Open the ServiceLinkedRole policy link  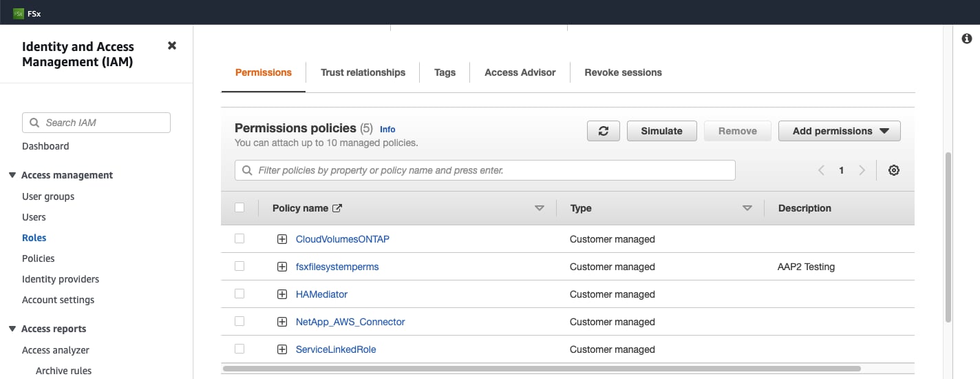coord(336,349)
